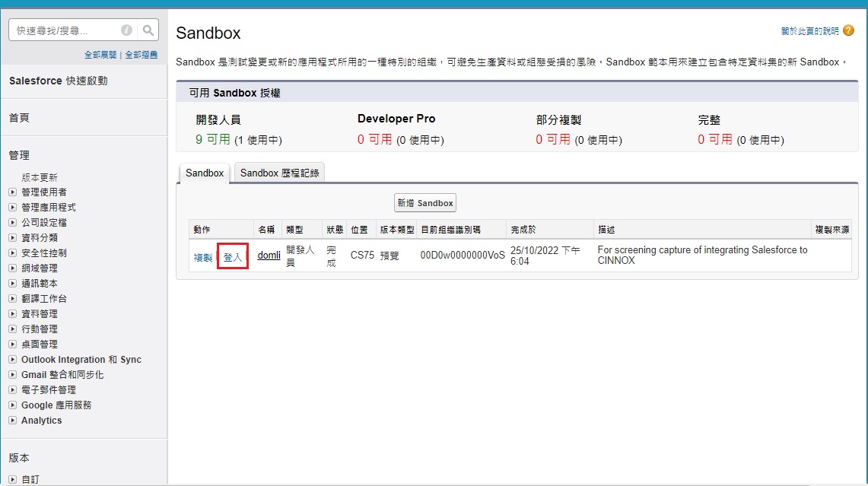Expand the 通訊範本 tree arrow

12,284
